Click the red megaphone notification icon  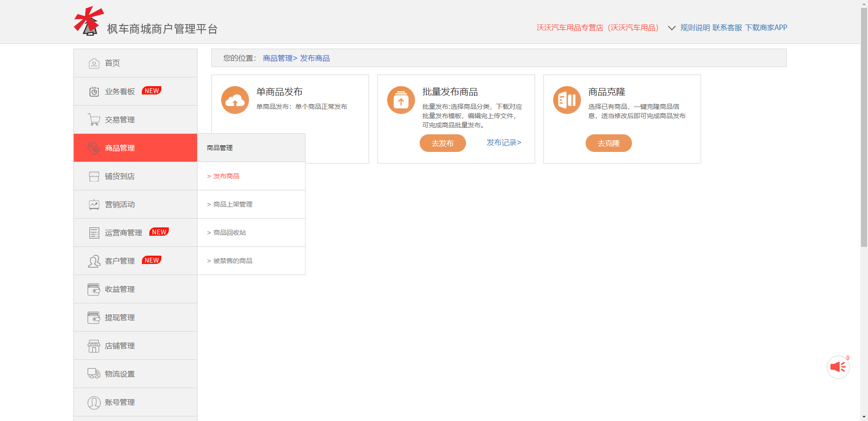point(838,367)
